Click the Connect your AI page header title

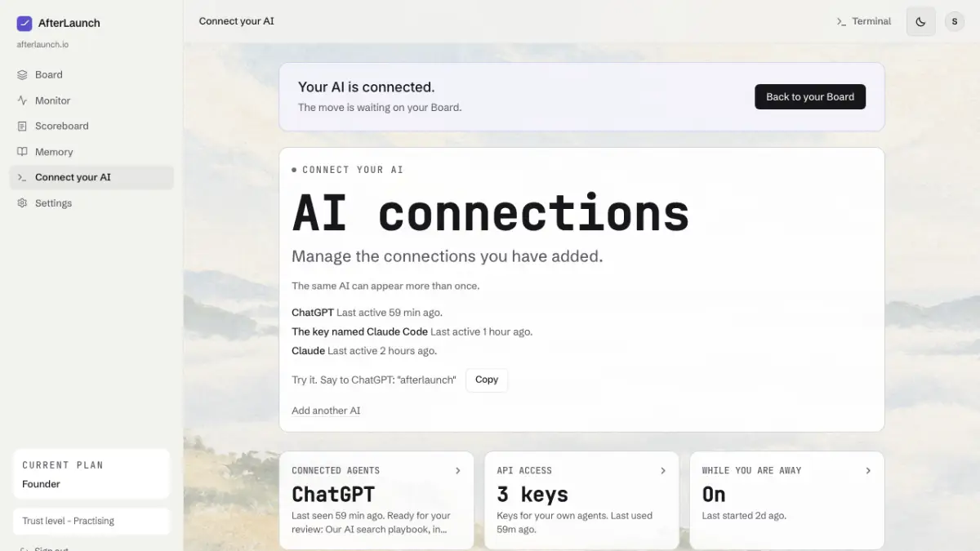237,21
